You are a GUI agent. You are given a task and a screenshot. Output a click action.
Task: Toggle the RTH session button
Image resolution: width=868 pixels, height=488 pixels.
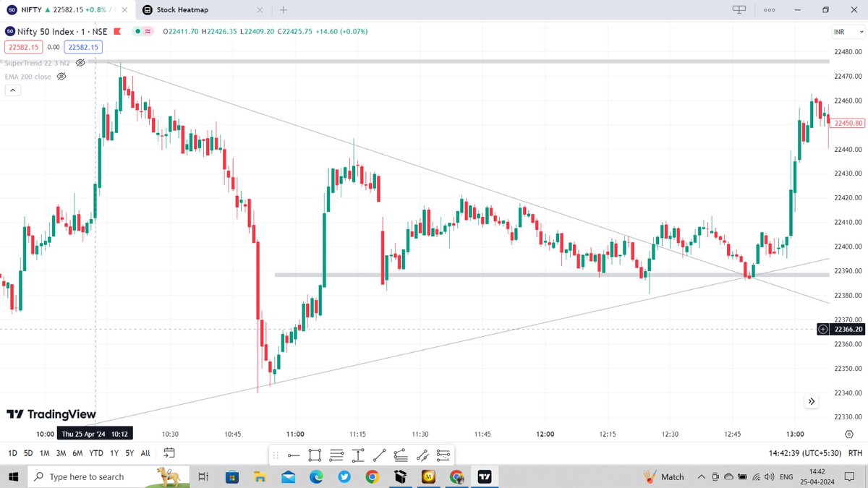point(854,453)
